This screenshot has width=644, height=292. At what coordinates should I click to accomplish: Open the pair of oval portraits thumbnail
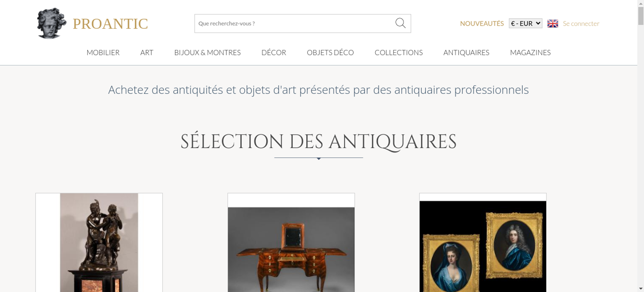point(483,242)
